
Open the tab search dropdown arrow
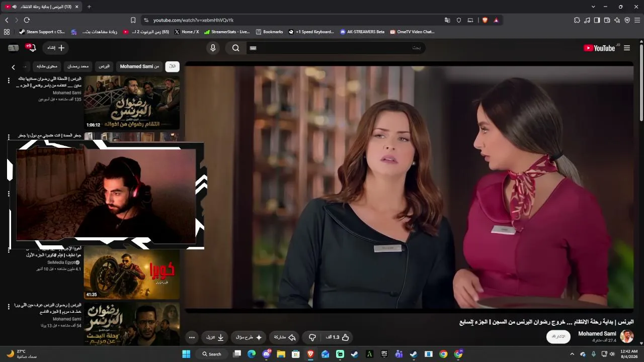[x=593, y=7]
